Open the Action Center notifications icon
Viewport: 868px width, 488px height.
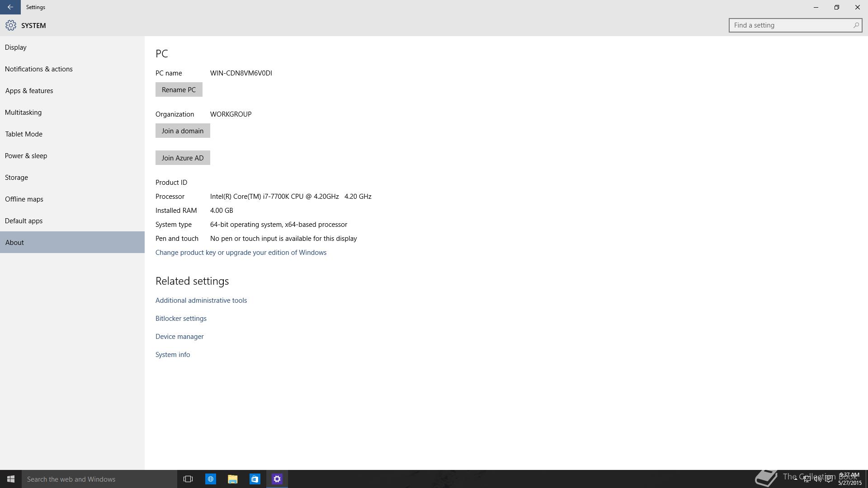(829, 479)
